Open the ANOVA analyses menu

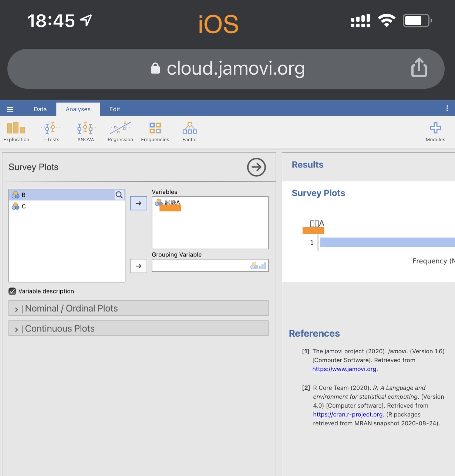click(x=86, y=132)
